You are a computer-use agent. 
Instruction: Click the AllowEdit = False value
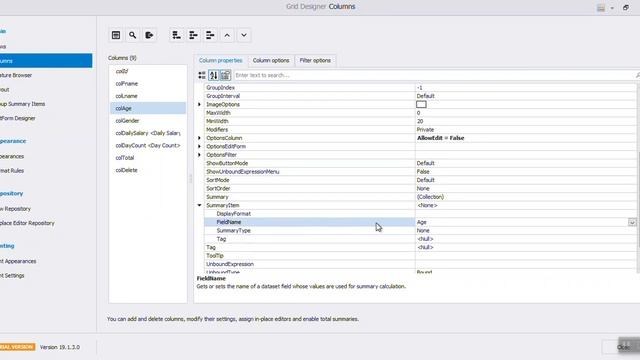pyautogui.click(x=440, y=138)
